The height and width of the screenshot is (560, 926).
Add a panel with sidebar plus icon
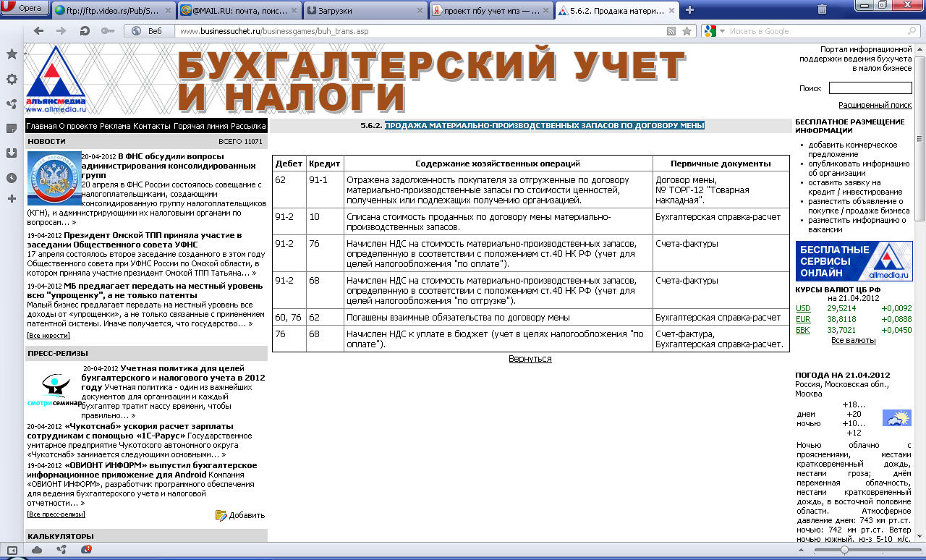12,198
